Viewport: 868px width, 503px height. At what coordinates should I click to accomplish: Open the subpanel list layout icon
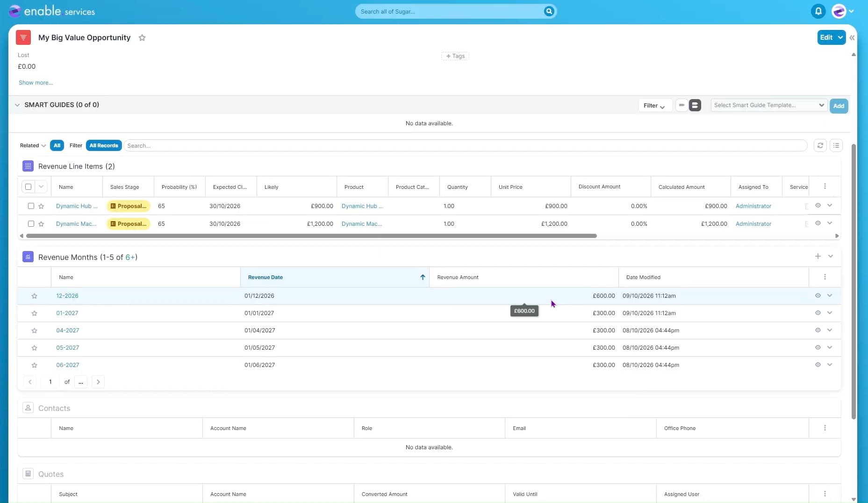[x=836, y=145]
